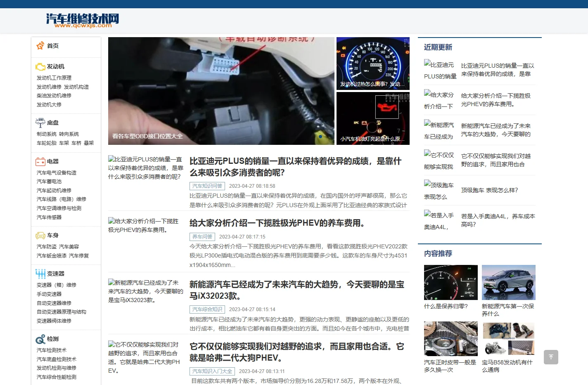This screenshot has width=588, height=385.
Task: Open article 新能源汽车已经成为 headline
Action: click(297, 290)
